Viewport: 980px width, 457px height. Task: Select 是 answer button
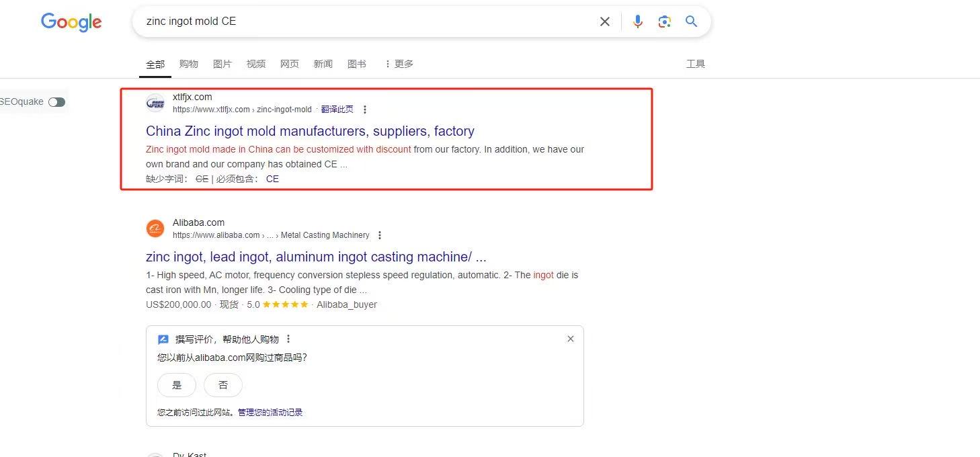point(177,385)
